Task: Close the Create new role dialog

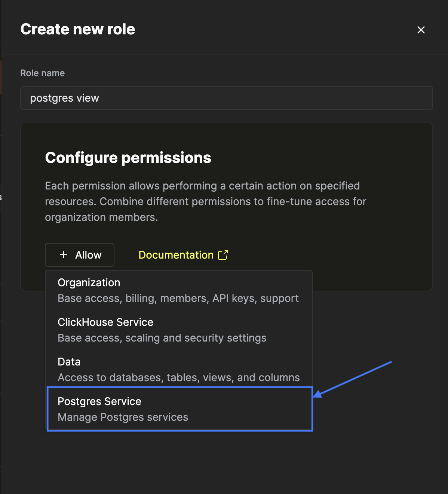Action: (x=421, y=30)
